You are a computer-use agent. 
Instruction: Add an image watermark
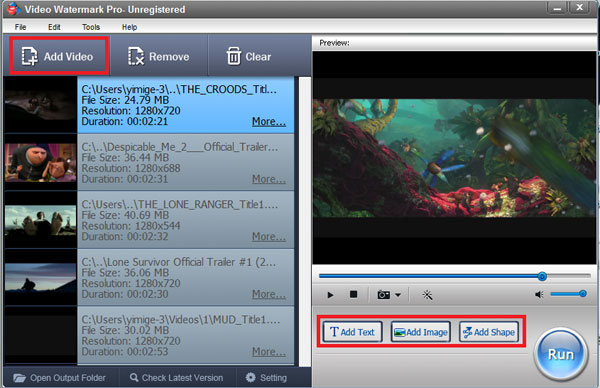421,332
